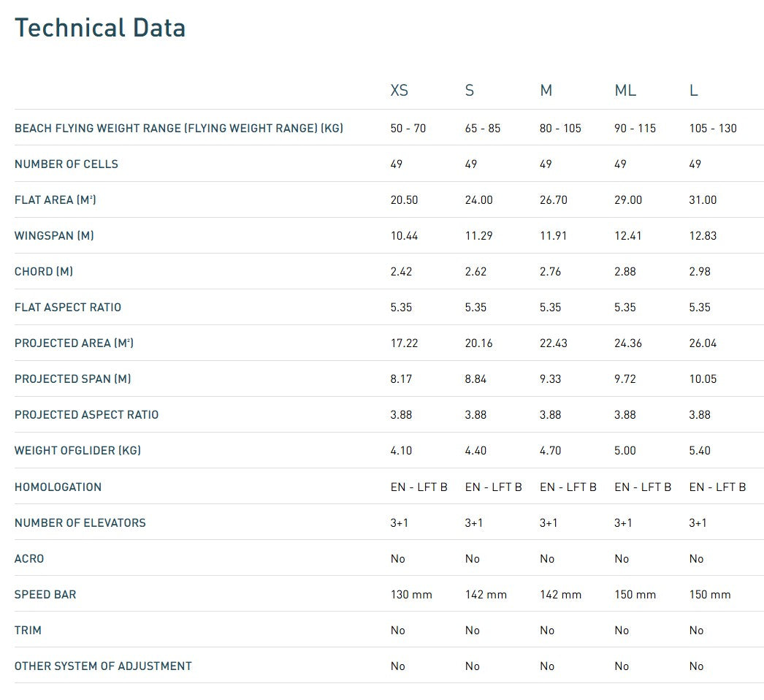Select the ML size column header
The image size is (764, 700).
pyautogui.click(x=625, y=91)
